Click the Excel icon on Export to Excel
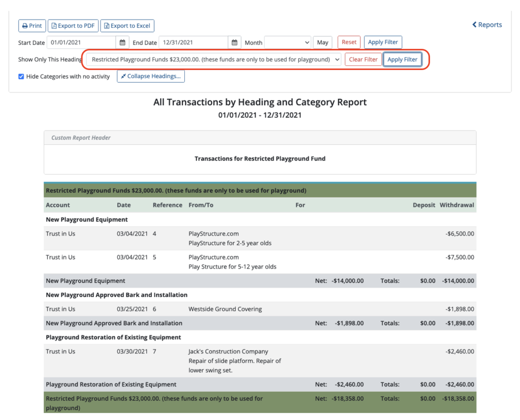Screen dimensions: 520x420 coord(107,25)
